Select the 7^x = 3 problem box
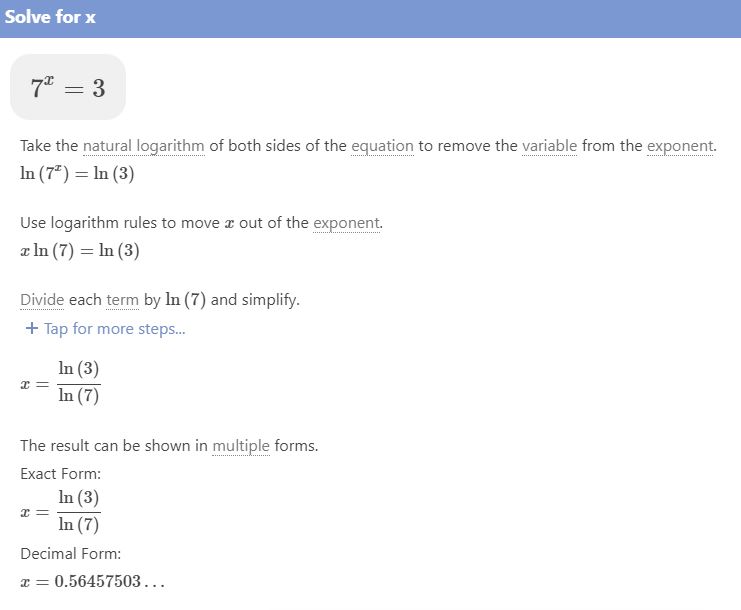Viewport: 741px width, 610px height. tap(68, 87)
